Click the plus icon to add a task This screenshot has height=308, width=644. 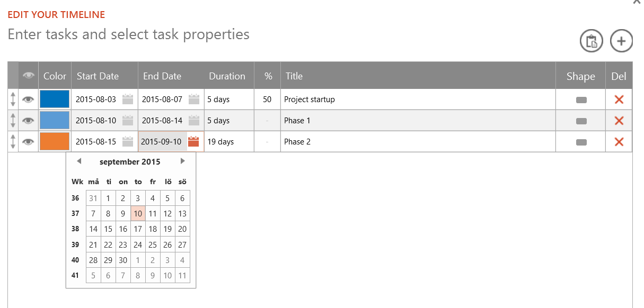click(x=621, y=41)
